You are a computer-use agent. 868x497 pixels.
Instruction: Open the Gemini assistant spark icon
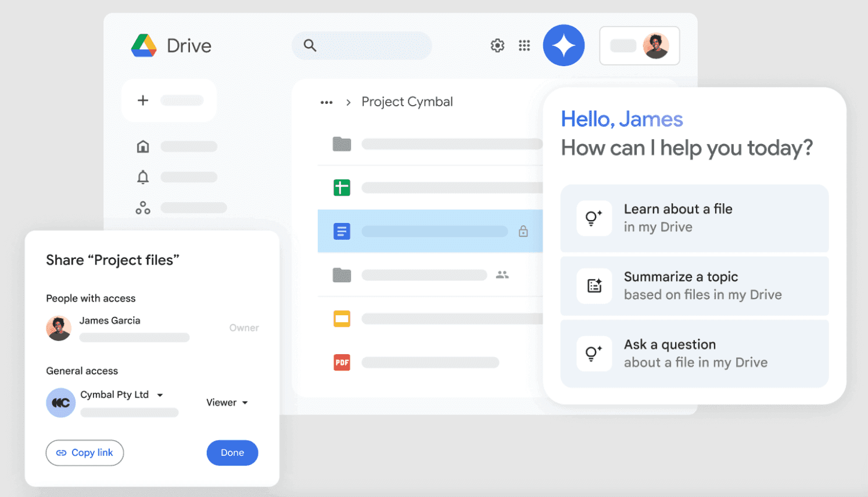pos(563,45)
